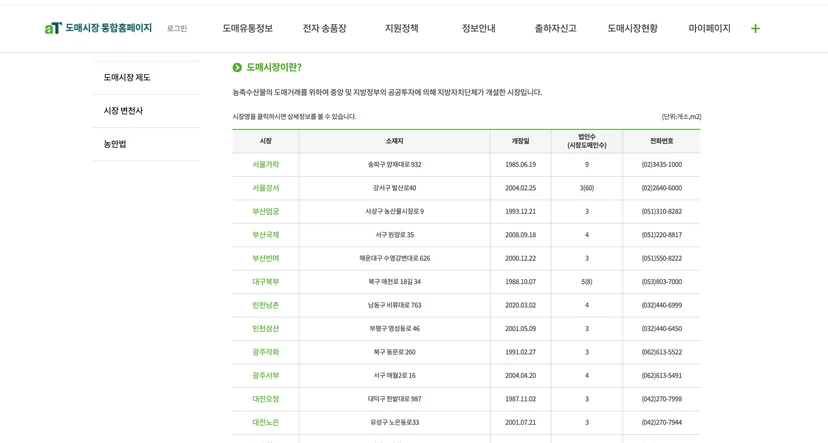Click opening date 1985.06.19

coord(521,165)
